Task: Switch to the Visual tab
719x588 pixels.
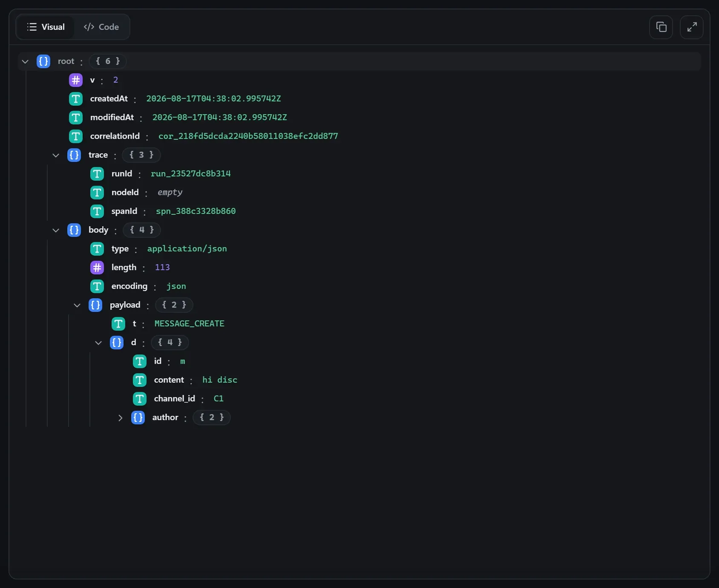Action: (x=46, y=27)
